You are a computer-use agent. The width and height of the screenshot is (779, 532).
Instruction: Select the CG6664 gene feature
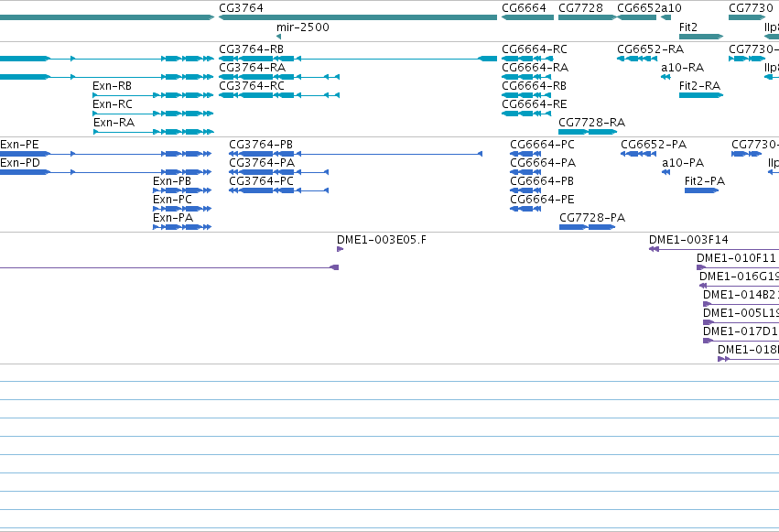(x=527, y=17)
